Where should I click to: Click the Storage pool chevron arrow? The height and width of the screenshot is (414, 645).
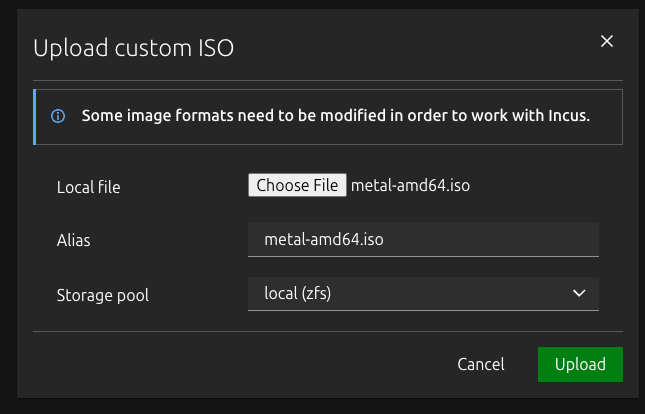pos(578,293)
